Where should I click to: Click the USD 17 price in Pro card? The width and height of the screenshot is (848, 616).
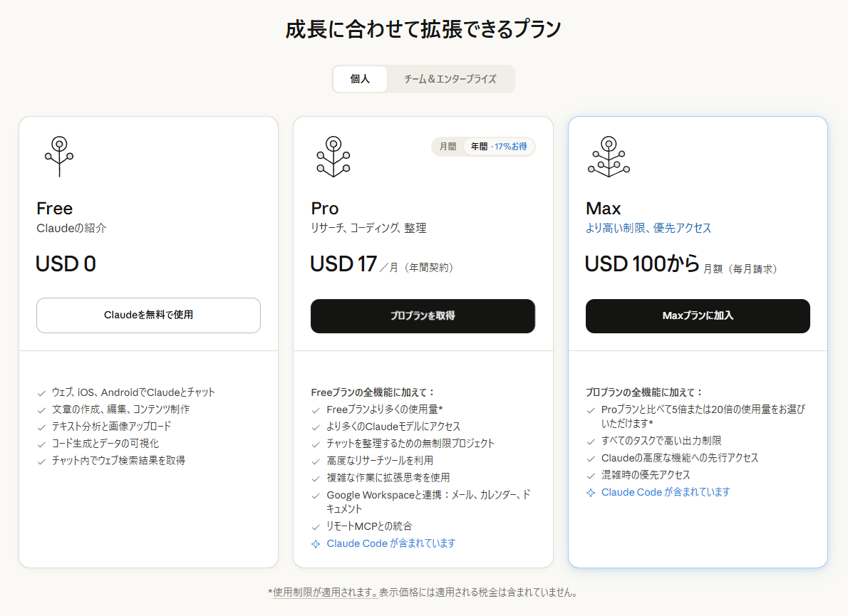tap(343, 264)
